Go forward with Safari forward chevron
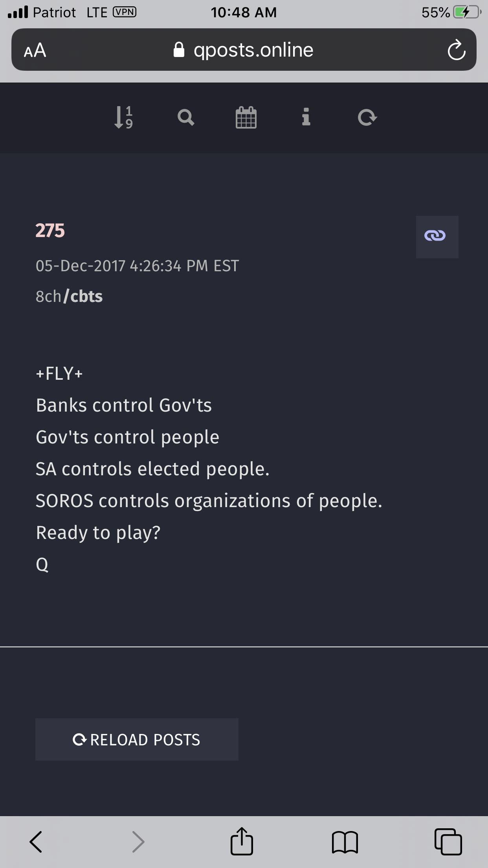Viewport: 488px width, 868px height. 138,842
